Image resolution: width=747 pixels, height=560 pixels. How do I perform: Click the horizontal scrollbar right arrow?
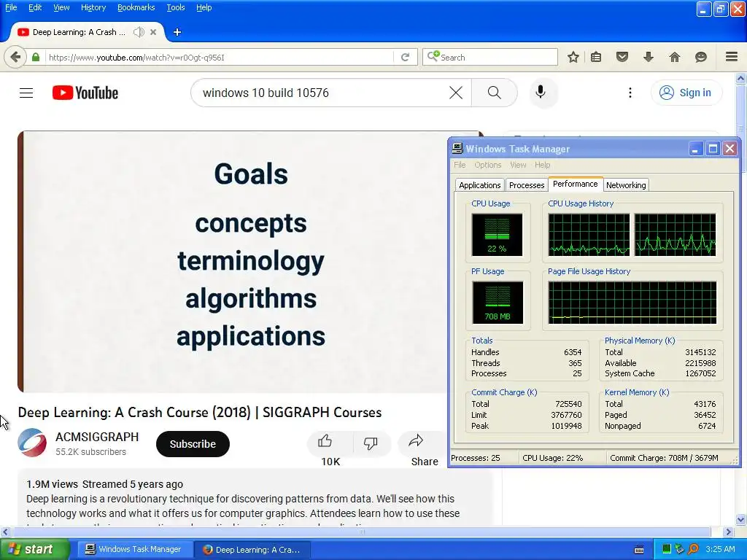(729, 532)
